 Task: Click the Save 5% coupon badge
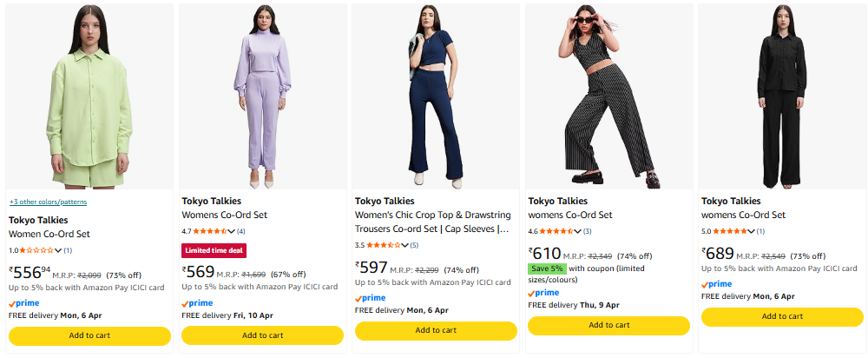point(547,268)
